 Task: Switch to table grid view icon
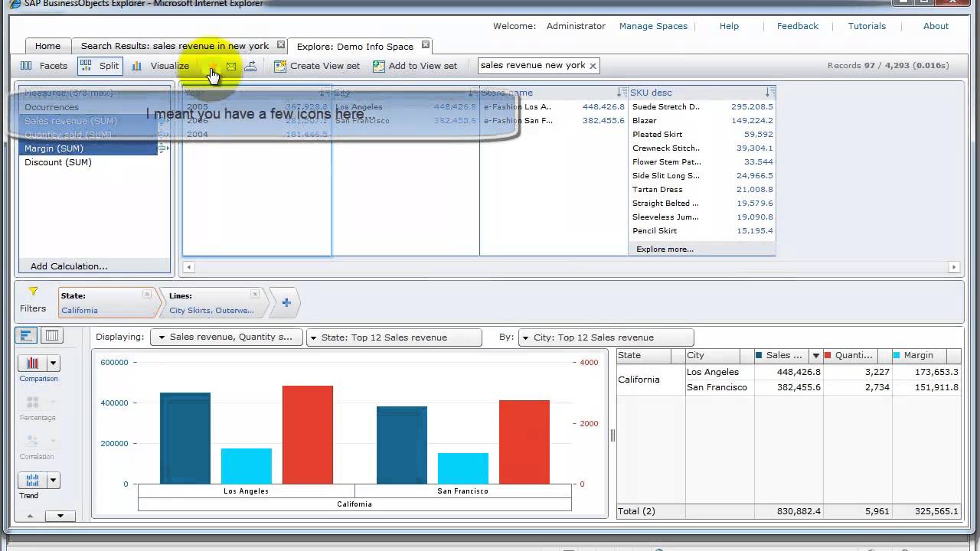tap(51, 335)
